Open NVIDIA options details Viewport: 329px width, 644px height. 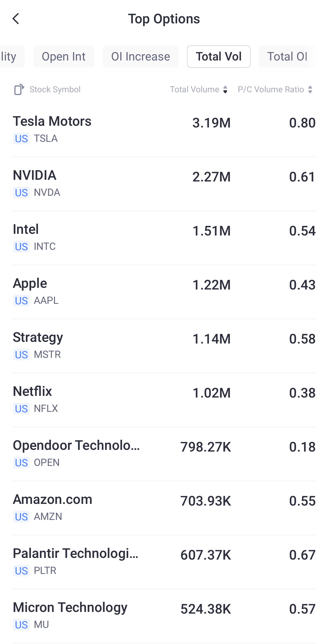pyautogui.click(x=164, y=183)
